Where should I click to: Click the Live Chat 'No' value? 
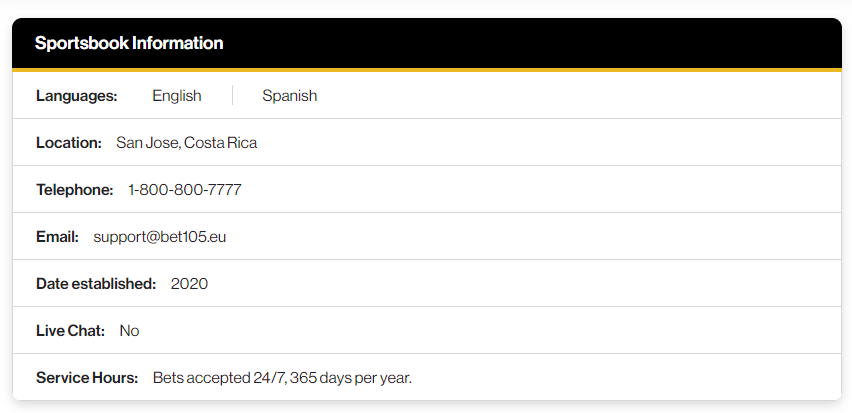coord(129,331)
